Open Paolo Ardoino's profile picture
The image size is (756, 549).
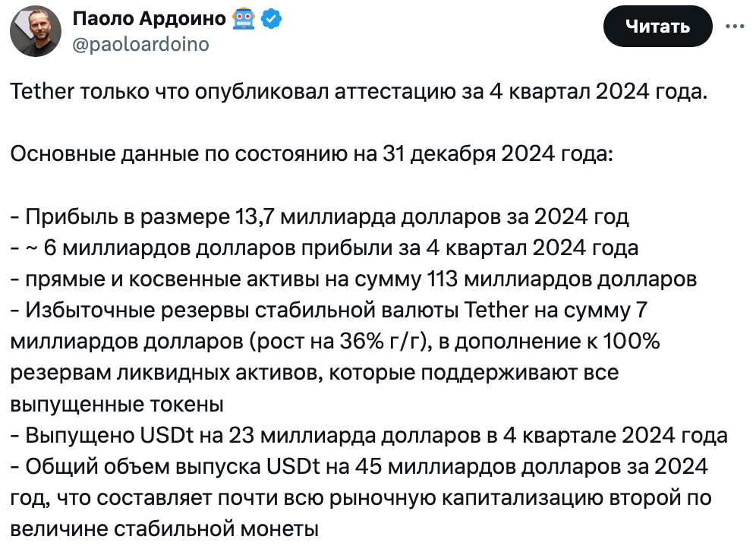(36, 31)
